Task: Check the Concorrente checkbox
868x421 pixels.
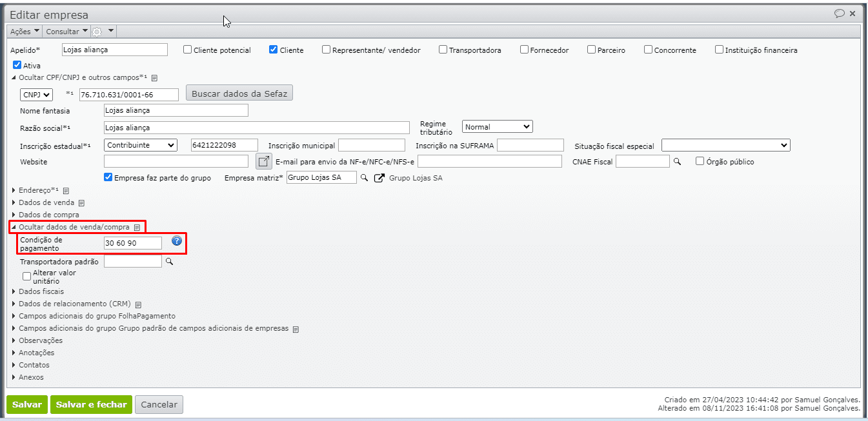Action: 649,50
